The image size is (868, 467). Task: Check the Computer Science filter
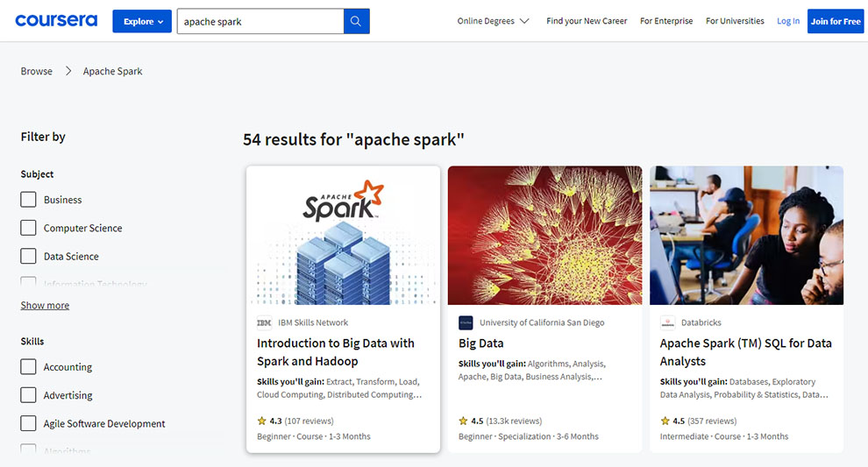28,228
